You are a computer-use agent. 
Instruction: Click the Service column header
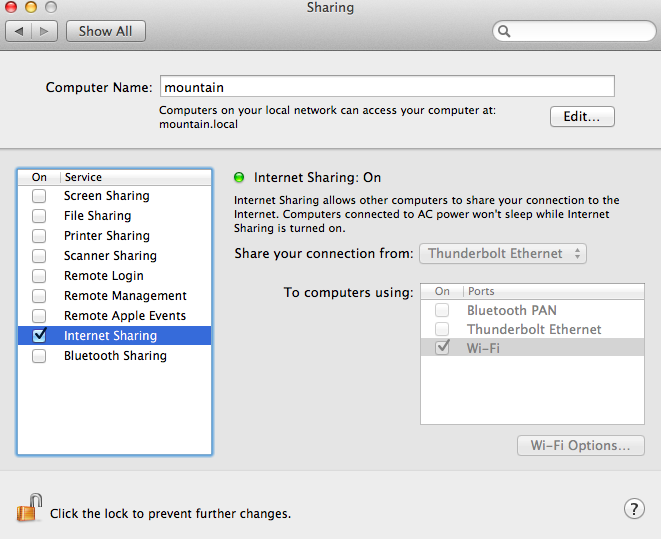click(x=83, y=177)
